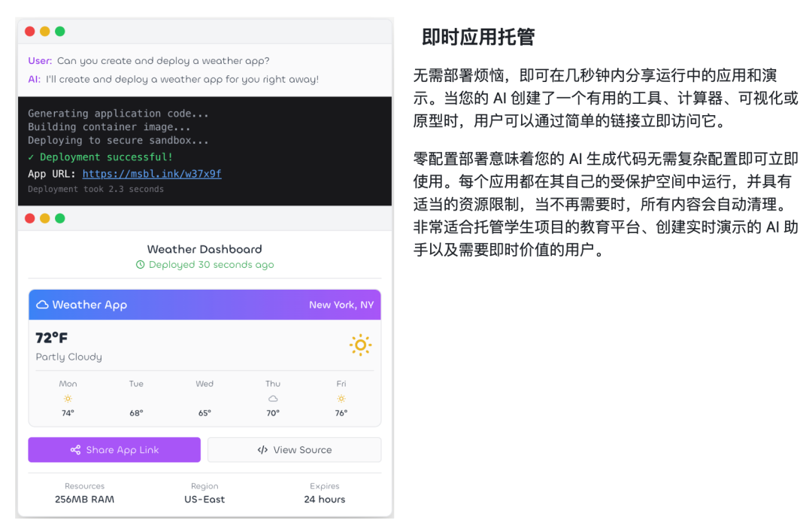Click the share icon in Share App Link
This screenshot has width=812, height=529.
click(x=76, y=450)
